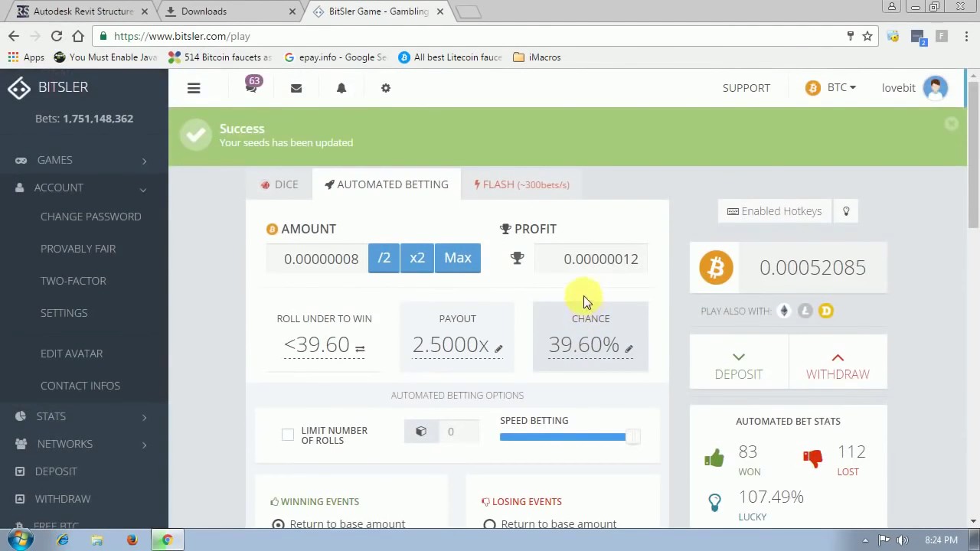
Task: Click the roll under swap arrows icon
Action: (x=360, y=348)
